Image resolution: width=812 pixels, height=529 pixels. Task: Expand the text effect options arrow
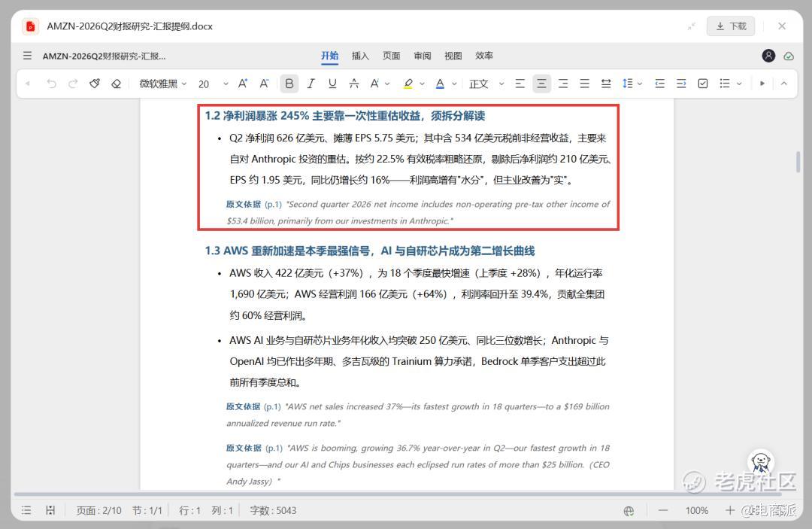click(x=387, y=84)
